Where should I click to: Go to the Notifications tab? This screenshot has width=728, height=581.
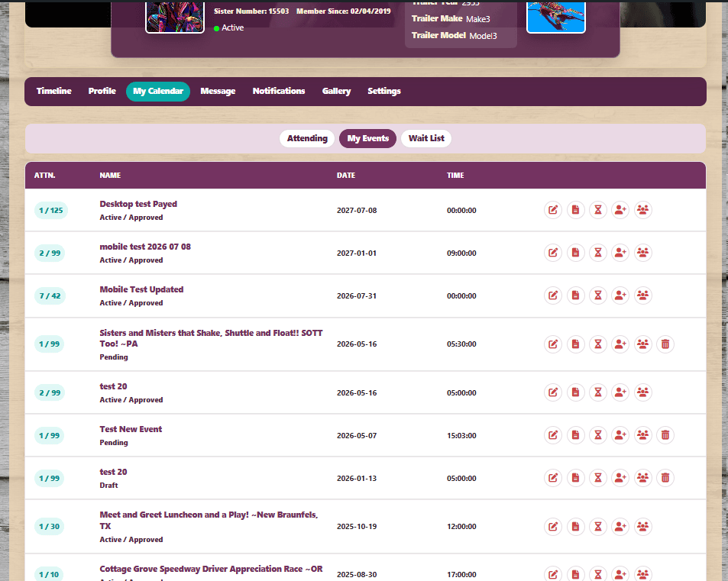pyautogui.click(x=279, y=91)
